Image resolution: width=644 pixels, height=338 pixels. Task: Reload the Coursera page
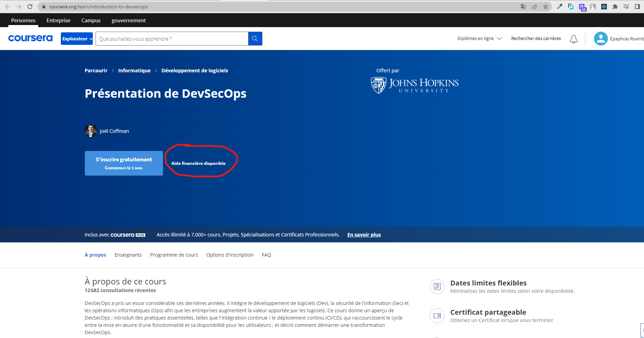pos(30,7)
